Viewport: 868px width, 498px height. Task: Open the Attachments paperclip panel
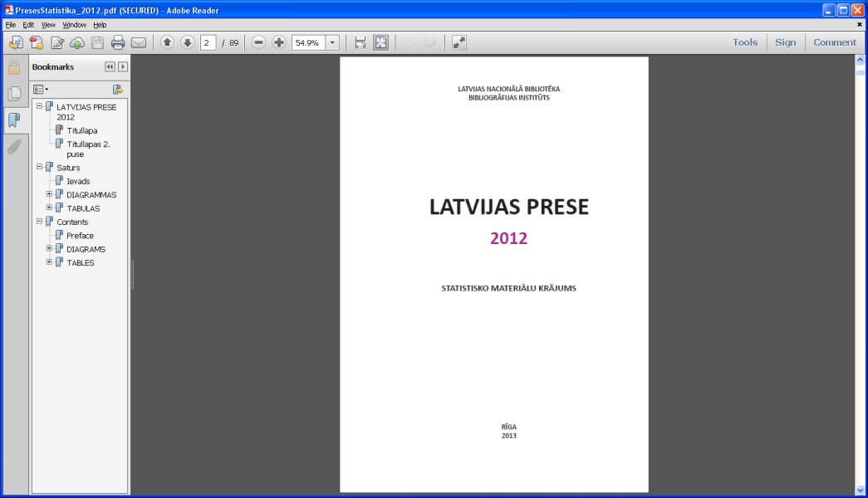pos(14,147)
